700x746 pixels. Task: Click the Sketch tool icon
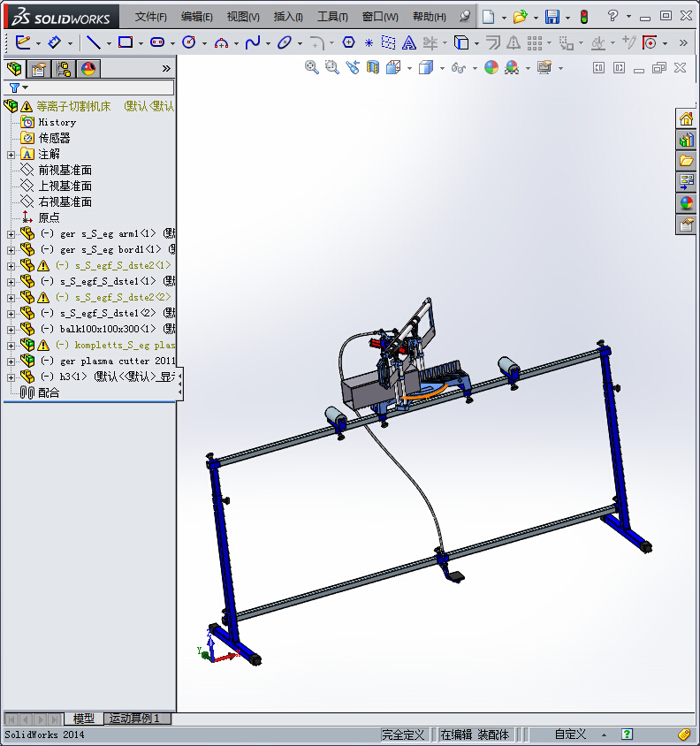click(x=23, y=42)
